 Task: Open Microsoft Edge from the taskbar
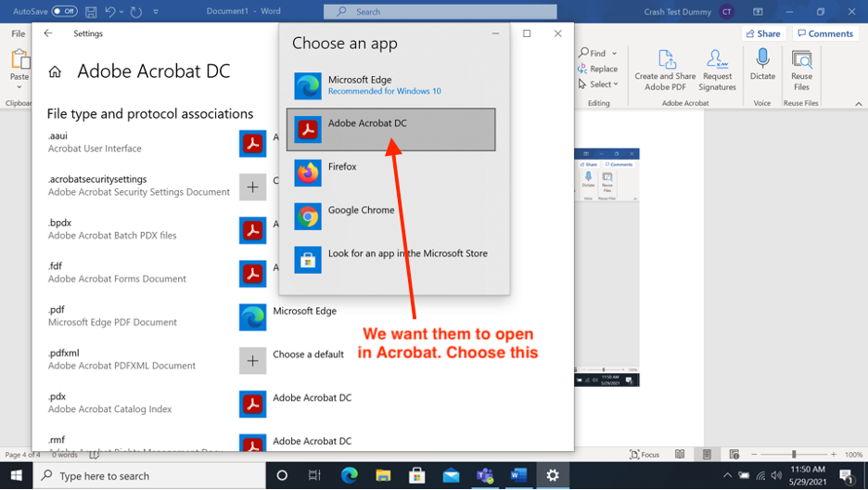click(x=349, y=475)
